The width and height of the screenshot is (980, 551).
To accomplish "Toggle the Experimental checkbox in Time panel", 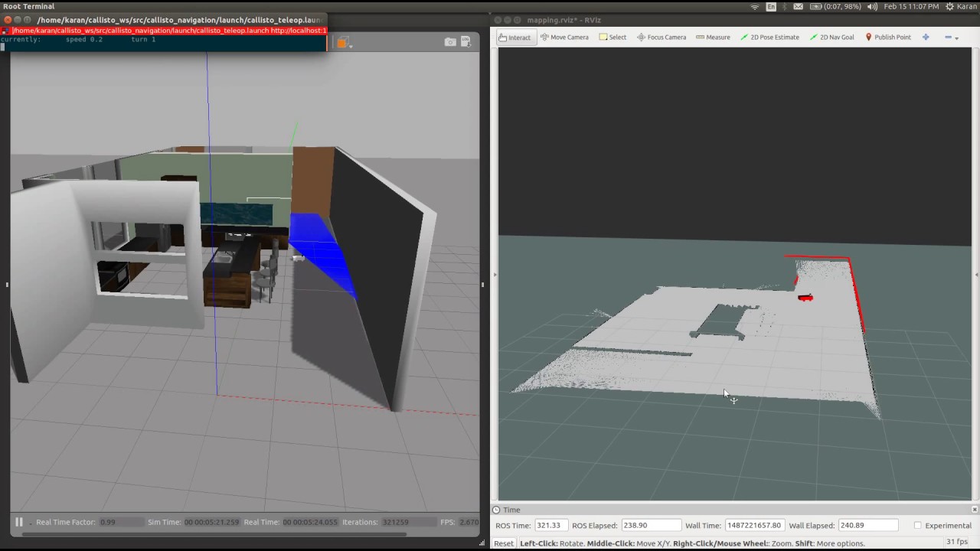I will (x=917, y=526).
